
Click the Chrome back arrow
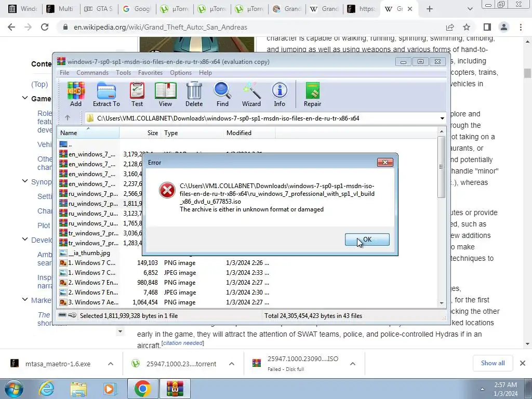[11, 27]
